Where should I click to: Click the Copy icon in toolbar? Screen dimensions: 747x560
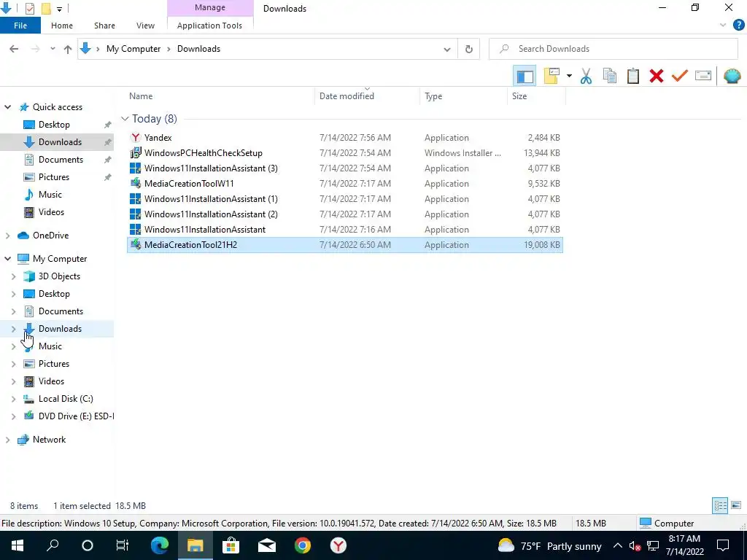609,76
